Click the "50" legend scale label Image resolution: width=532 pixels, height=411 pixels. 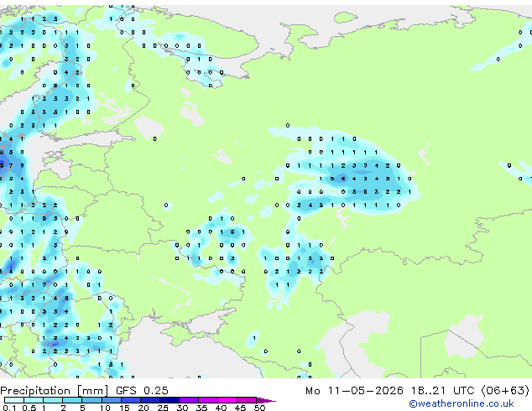click(x=259, y=408)
